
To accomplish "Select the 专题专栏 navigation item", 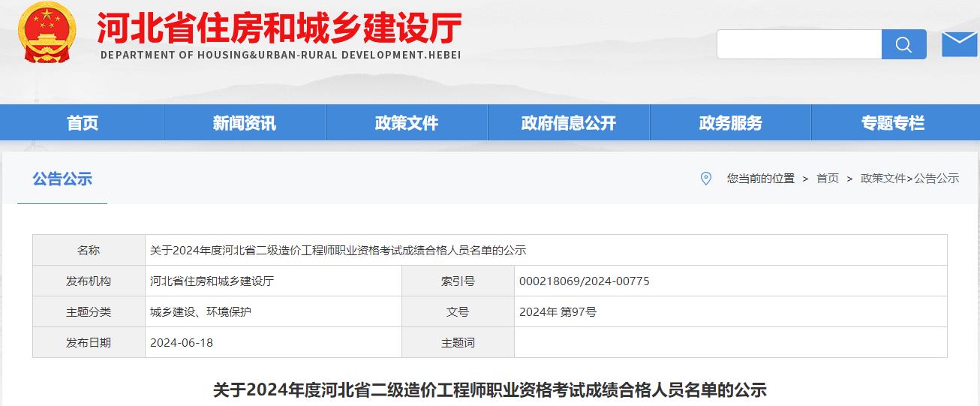I will click(892, 123).
